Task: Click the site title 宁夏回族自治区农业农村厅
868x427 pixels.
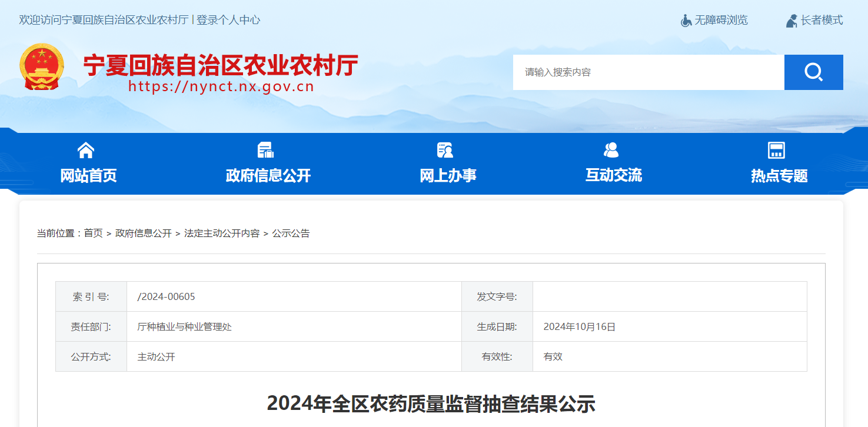Action: pos(221,65)
